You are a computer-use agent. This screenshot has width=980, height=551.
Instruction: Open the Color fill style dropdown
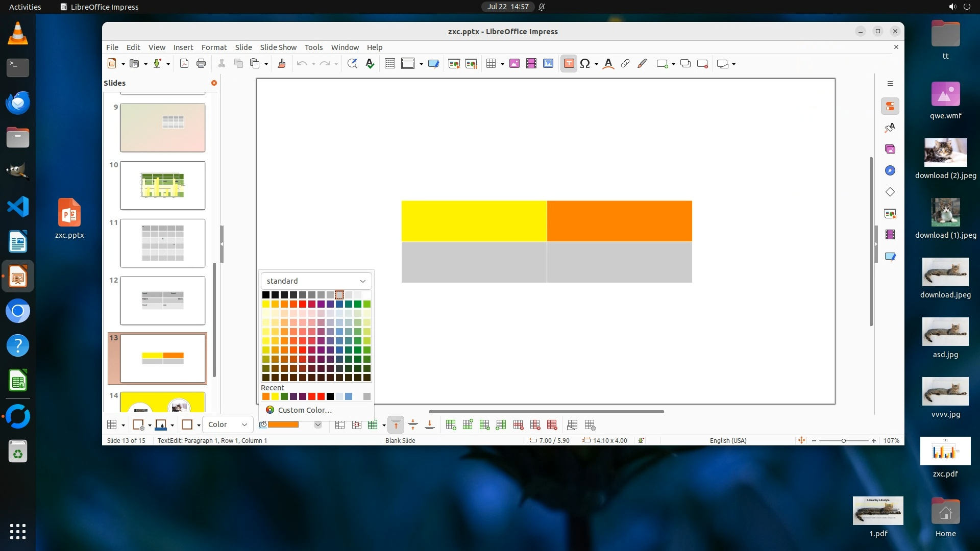[228, 425]
